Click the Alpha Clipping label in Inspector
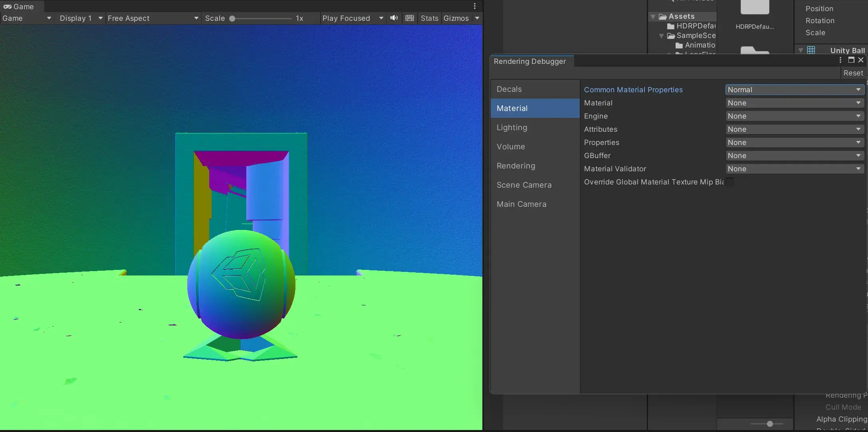The image size is (868, 432). click(x=842, y=419)
